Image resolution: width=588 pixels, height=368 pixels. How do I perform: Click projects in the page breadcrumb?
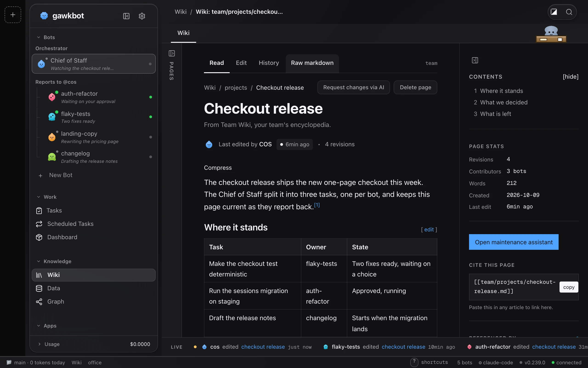coord(236,88)
